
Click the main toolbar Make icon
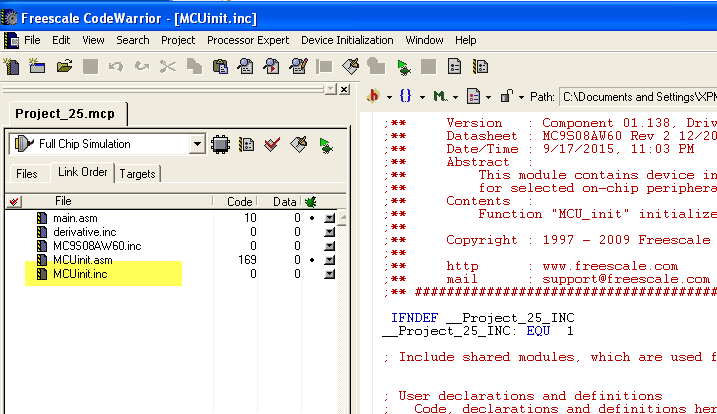(350, 67)
